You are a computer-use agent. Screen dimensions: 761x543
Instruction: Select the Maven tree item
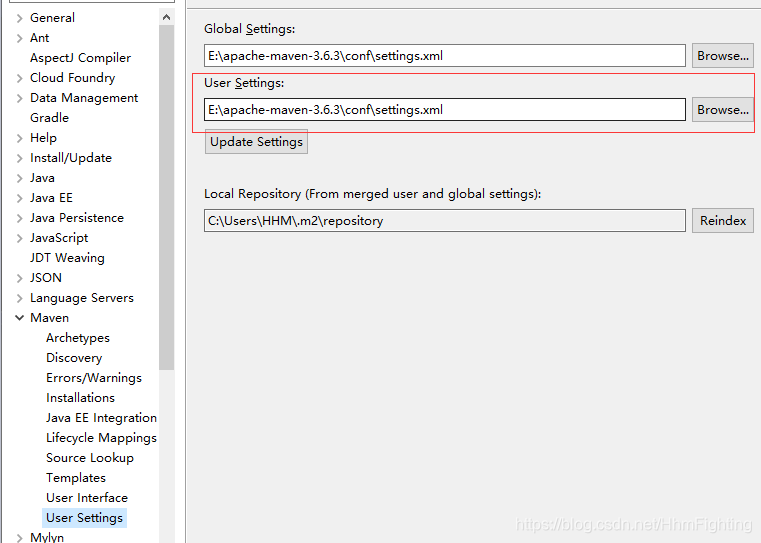[x=50, y=317]
